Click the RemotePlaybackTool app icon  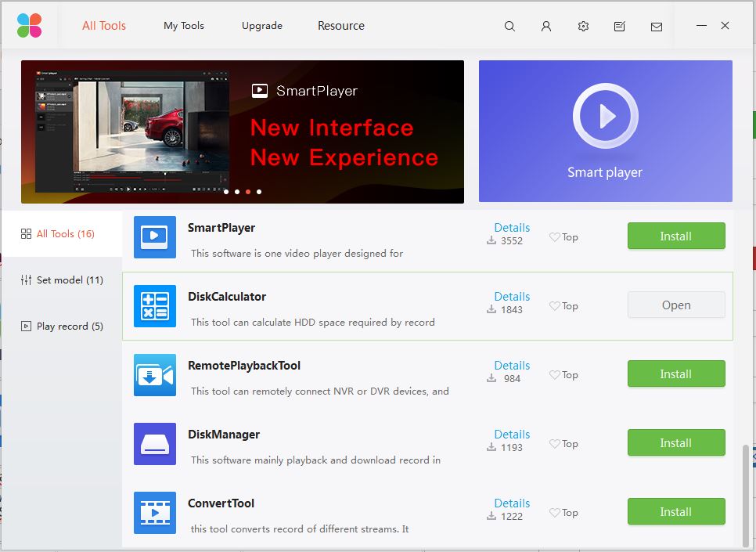point(155,374)
